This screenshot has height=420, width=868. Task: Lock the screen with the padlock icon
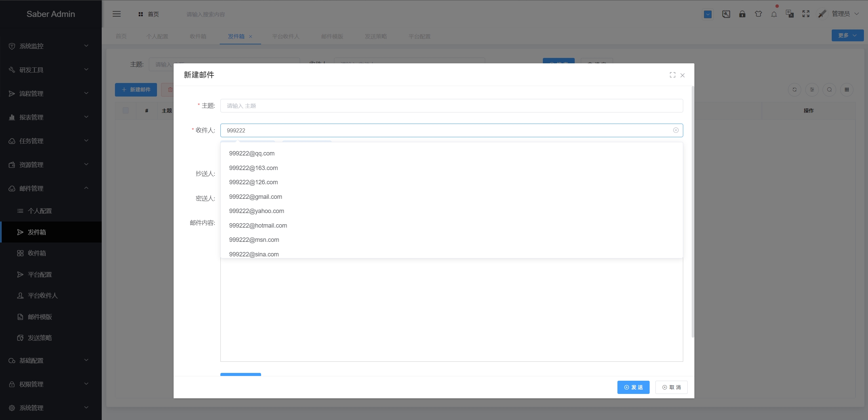coord(742,14)
